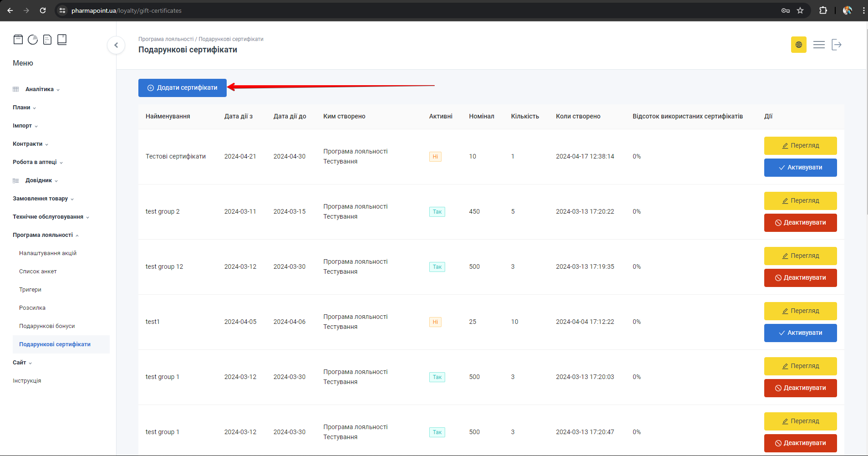The width and height of the screenshot is (868, 456).
Task: Collapse the Програма лояльності section
Action: pyautogui.click(x=43, y=235)
